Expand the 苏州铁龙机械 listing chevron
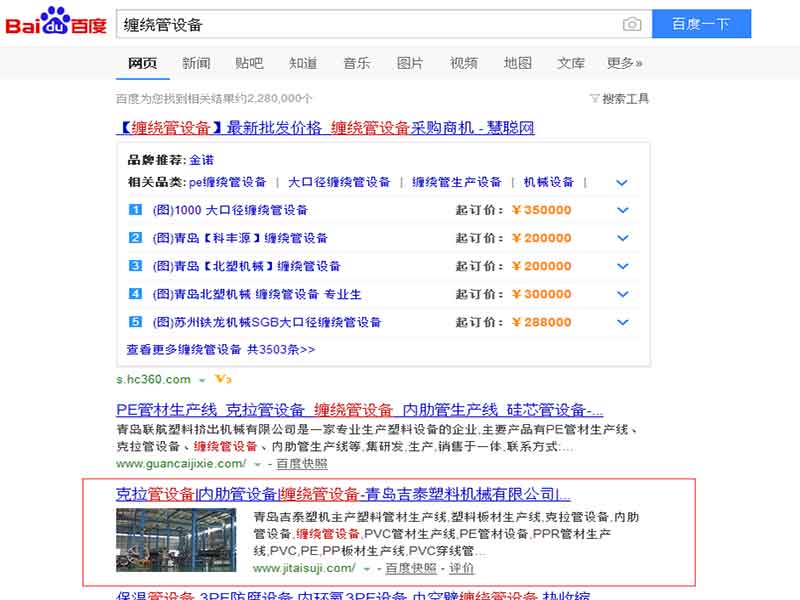Image resolution: width=800 pixels, height=600 pixels. pyautogui.click(x=622, y=322)
